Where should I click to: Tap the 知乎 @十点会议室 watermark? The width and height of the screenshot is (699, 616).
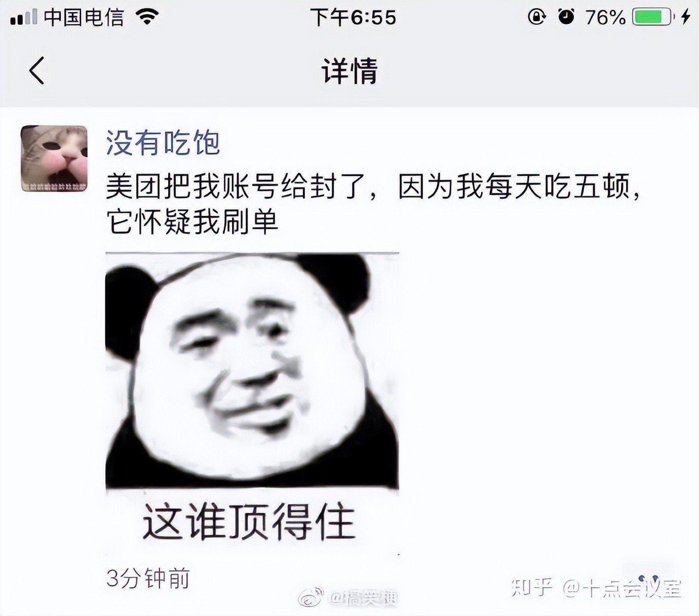coord(597,588)
